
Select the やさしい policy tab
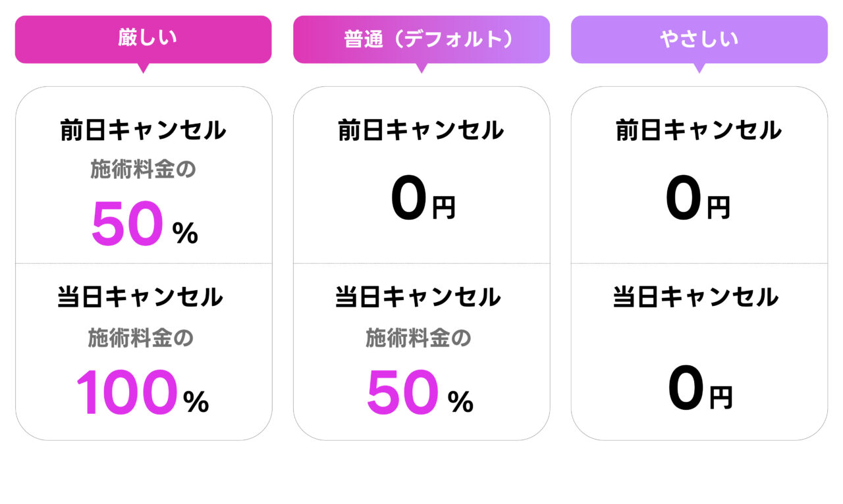point(699,39)
